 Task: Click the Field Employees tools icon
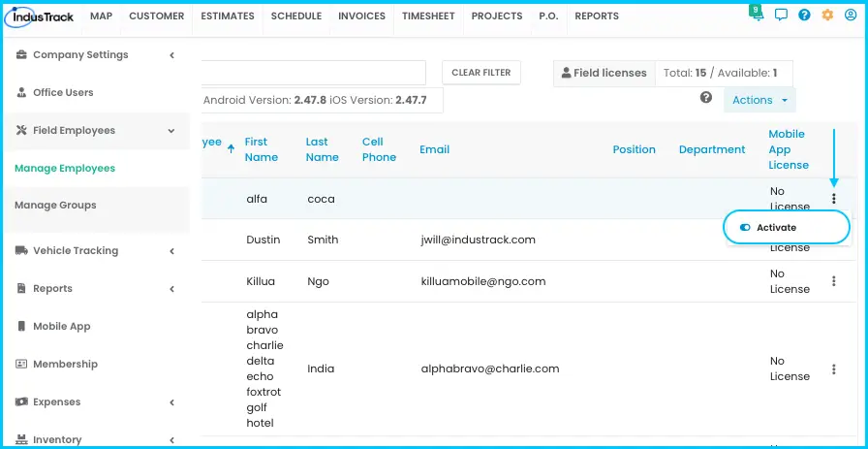tap(21, 130)
